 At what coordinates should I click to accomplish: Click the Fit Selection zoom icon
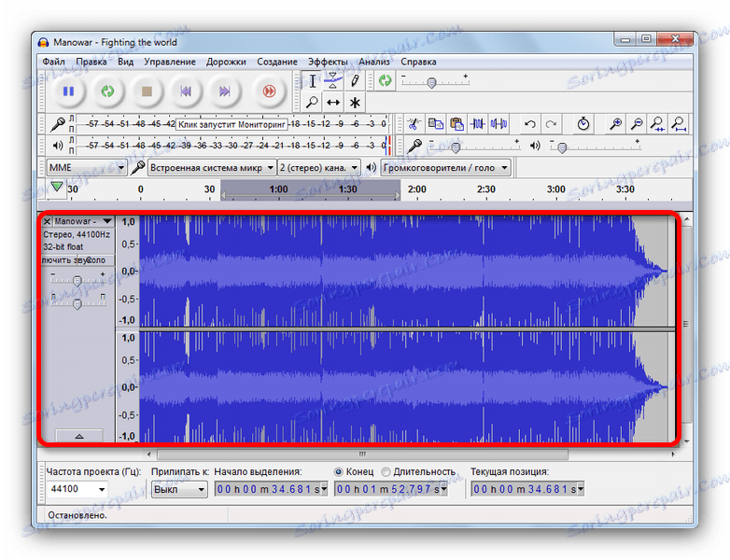pos(657,124)
